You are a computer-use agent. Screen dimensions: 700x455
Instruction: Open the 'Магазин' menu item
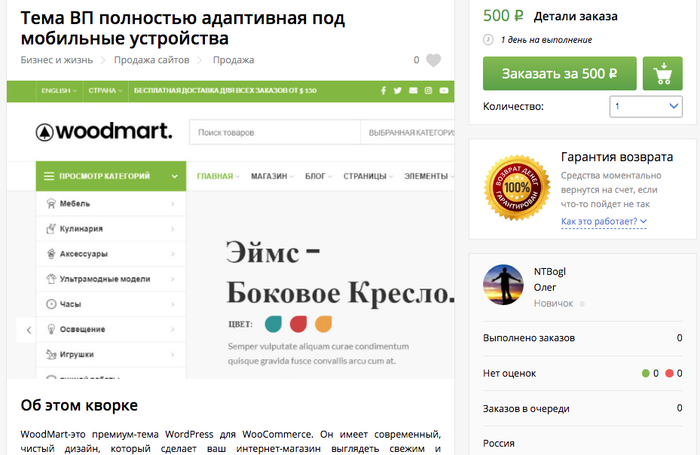point(272,176)
